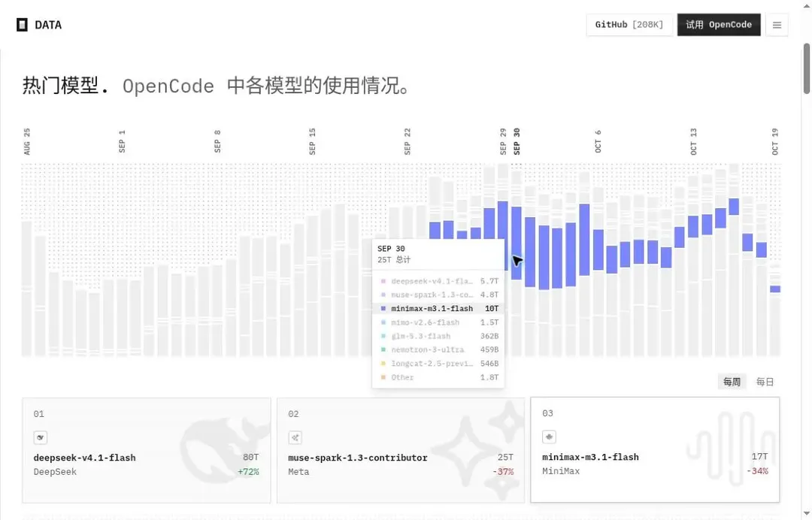Click the highlighted minimax-m3.1-flash tooltip row name
Screen dimensions: 812x520
point(432,309)
